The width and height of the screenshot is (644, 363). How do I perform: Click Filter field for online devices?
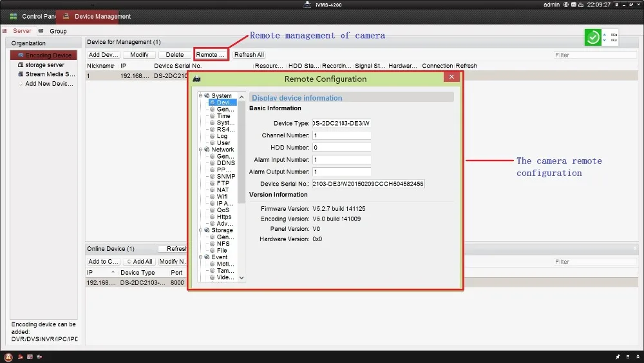(594, 262)
